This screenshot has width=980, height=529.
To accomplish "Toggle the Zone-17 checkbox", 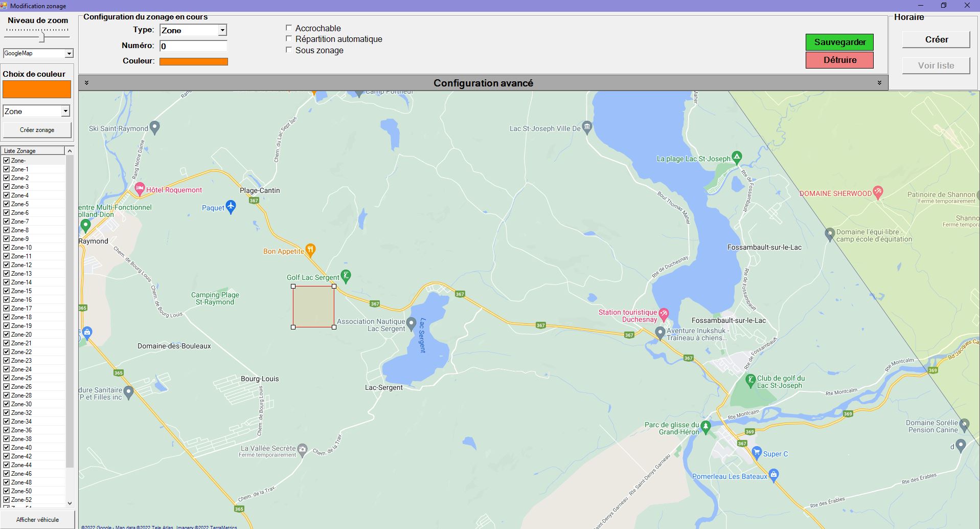I will (7, 308).
